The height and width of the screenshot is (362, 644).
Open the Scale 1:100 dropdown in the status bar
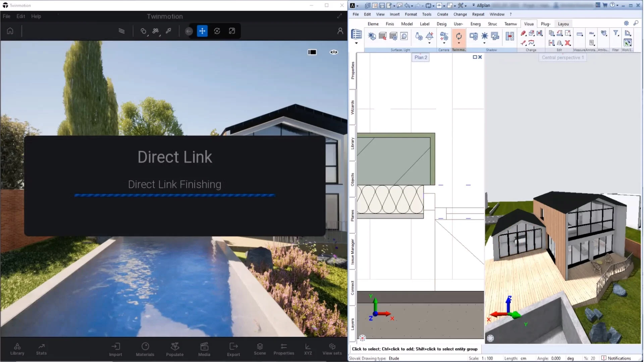(487, 358)
